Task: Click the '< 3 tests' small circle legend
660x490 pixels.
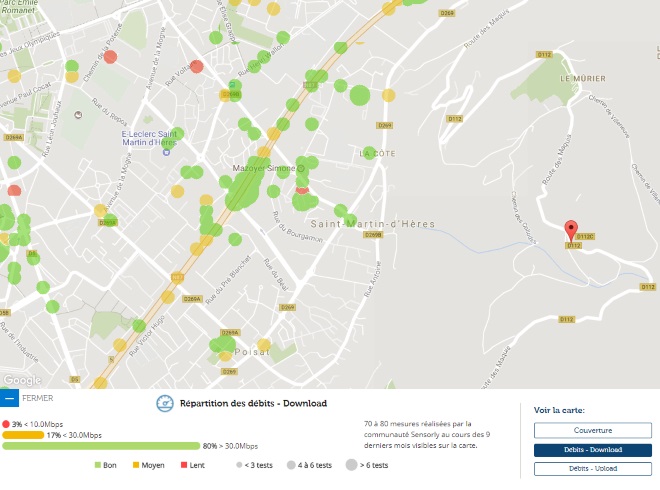Action: (239, 465)
